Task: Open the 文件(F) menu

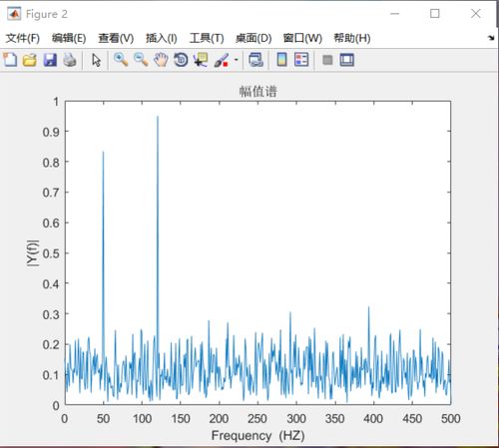Action: 23,38
